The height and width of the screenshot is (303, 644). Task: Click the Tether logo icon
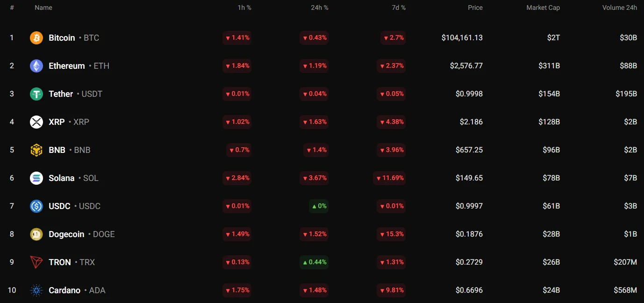(36, 94)
